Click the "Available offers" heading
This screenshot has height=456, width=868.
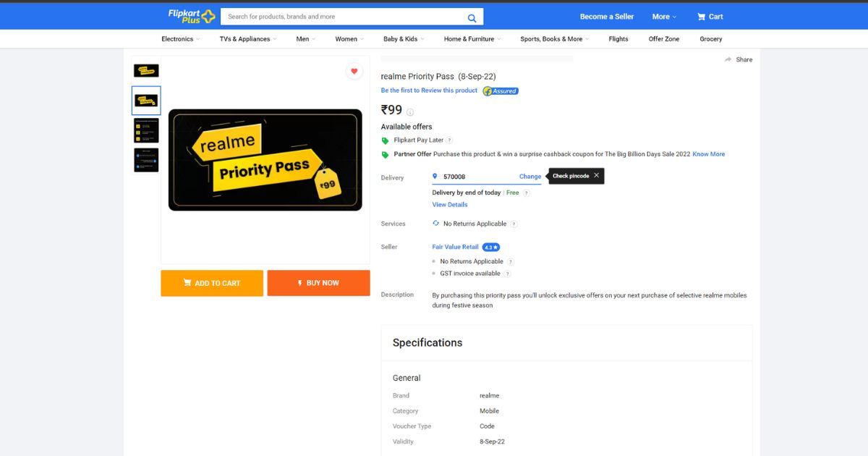pos(407,127)
